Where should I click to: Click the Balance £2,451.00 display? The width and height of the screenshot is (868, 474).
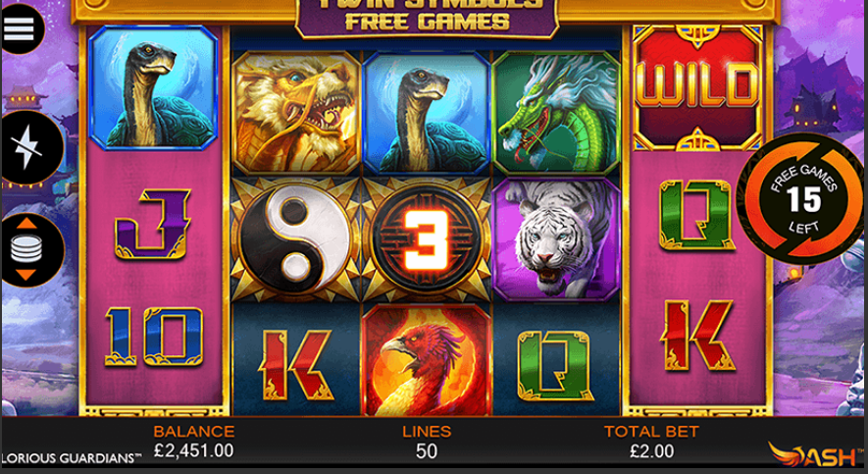coord(194,442)
